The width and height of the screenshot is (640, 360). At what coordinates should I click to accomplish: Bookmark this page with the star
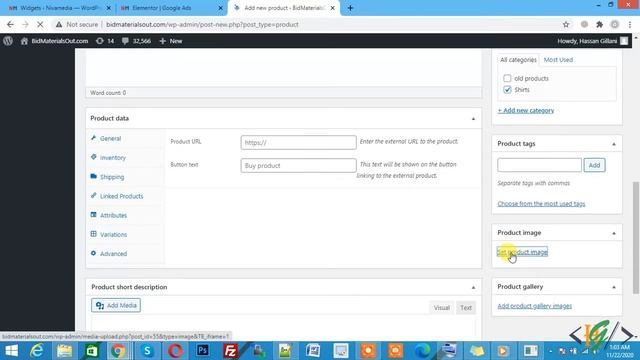pos(566,24)
